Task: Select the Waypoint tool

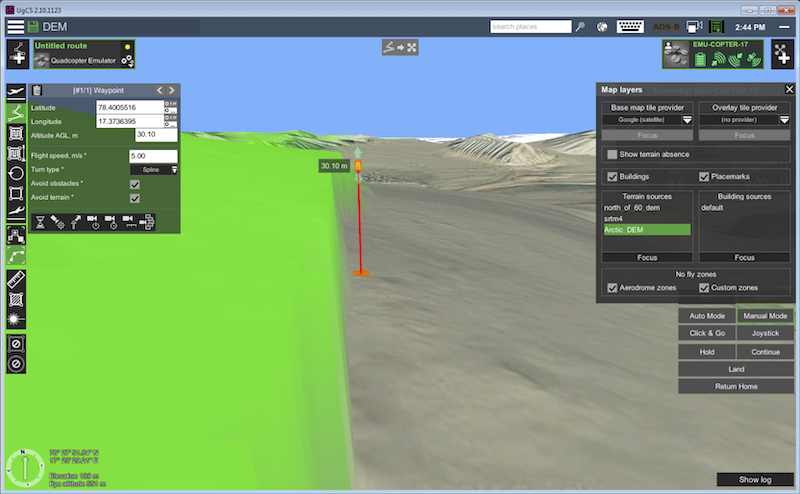Action: [x=16, y=113]
